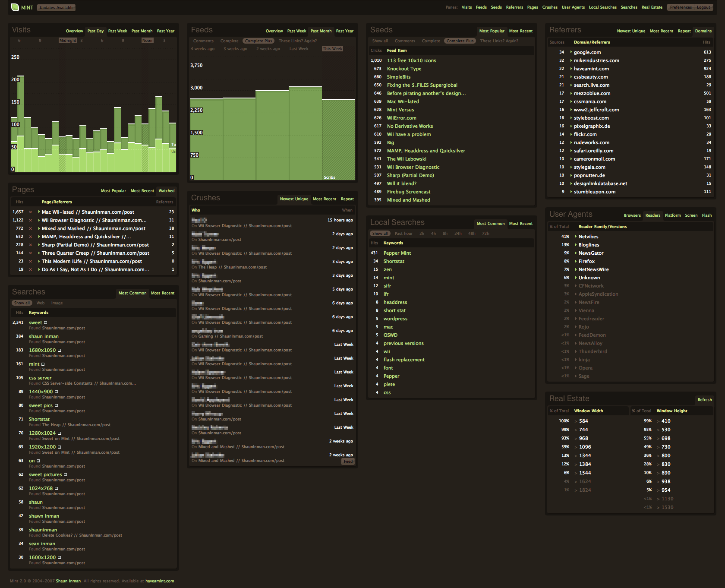
Task: Open the Knockout Type feed item
Action: point(404,69)
